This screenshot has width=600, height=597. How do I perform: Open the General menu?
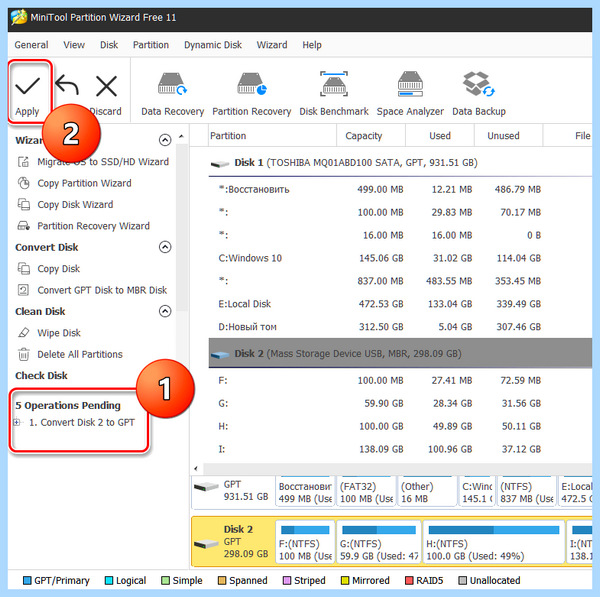pyautogui.click(x=31, y=45)
